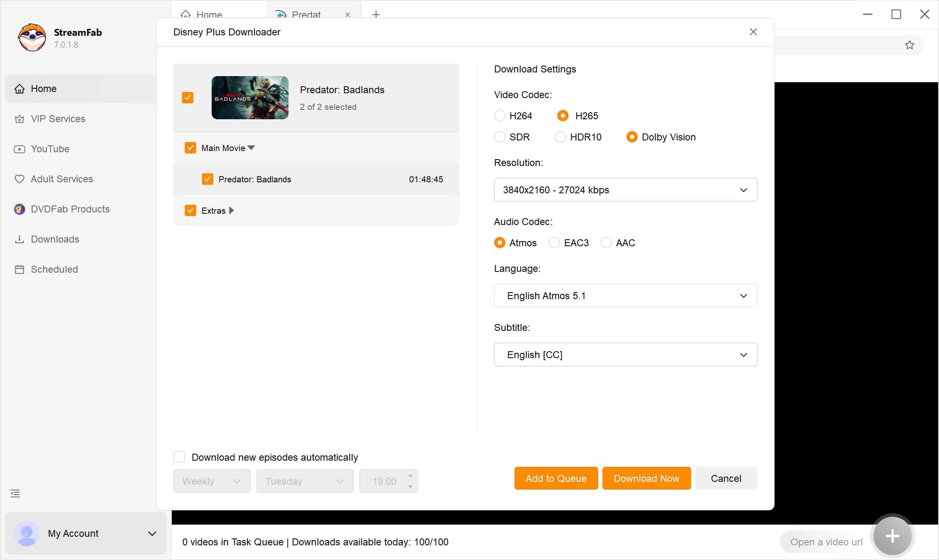This screenshot has height=560, width=939.
Task: Expand the Extras section arrow
Action: click(231, 210)
